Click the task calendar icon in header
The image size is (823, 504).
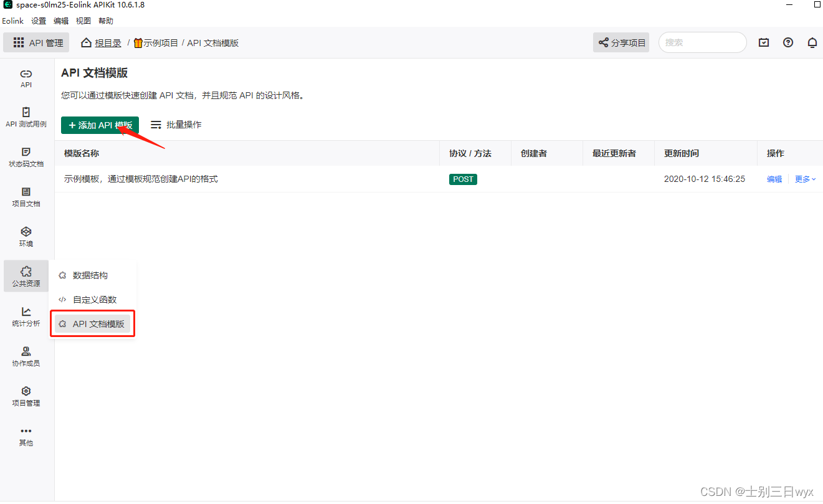pyautogui.click(x=764, y=42)
